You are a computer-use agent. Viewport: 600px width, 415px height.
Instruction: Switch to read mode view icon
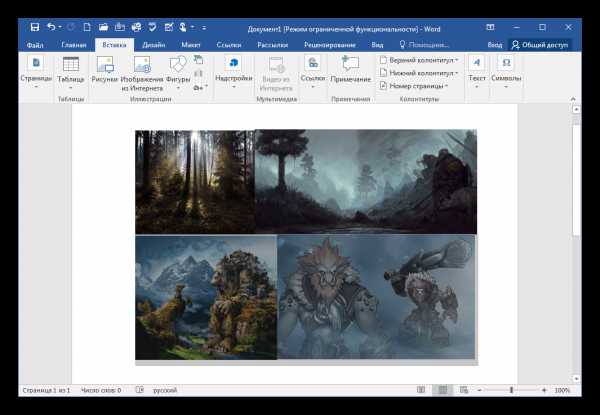(421, 391)
